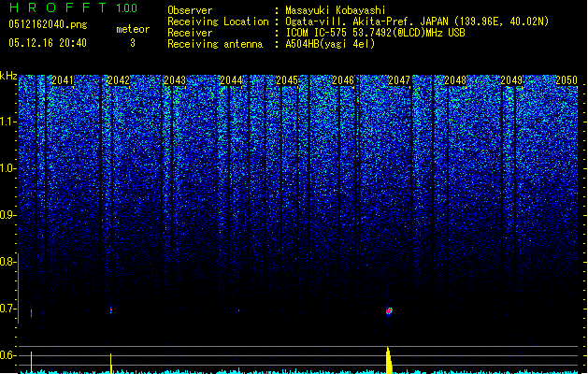Click the date stamp 05.12.16 20:40

tap(48, 43)
